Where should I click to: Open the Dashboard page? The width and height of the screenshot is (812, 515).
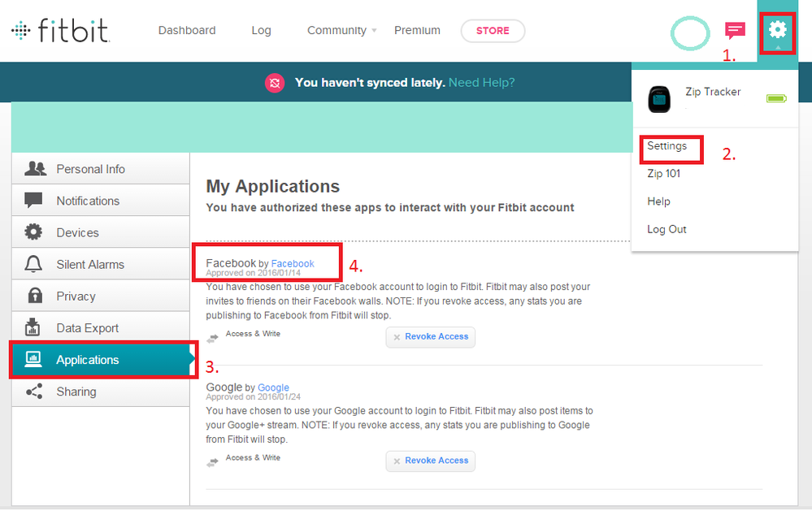187,31
